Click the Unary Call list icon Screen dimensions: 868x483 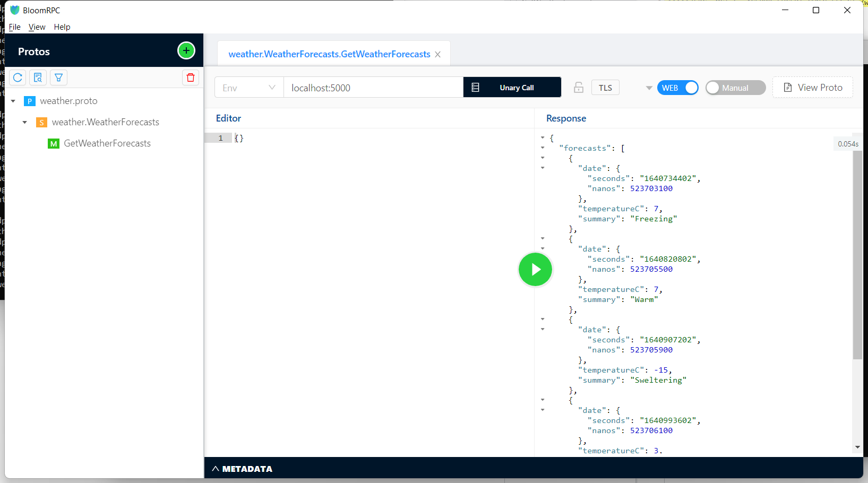474,87
